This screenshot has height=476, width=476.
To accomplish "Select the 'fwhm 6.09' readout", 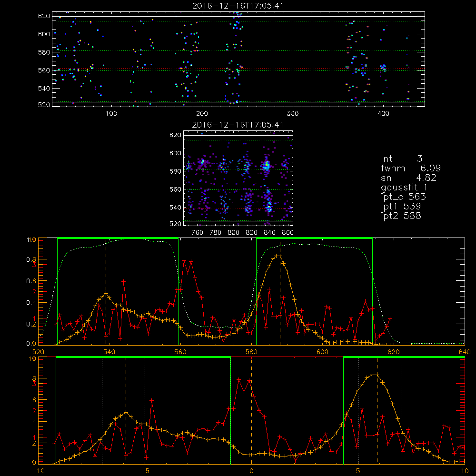I will [x=411, y=168].
